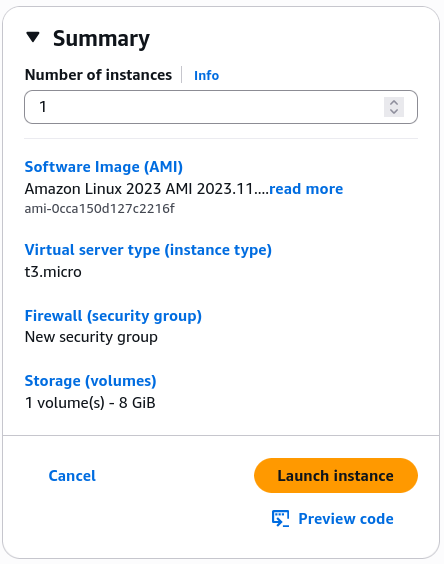Open the Info link beside Number of instances

[x=206, y=76]
